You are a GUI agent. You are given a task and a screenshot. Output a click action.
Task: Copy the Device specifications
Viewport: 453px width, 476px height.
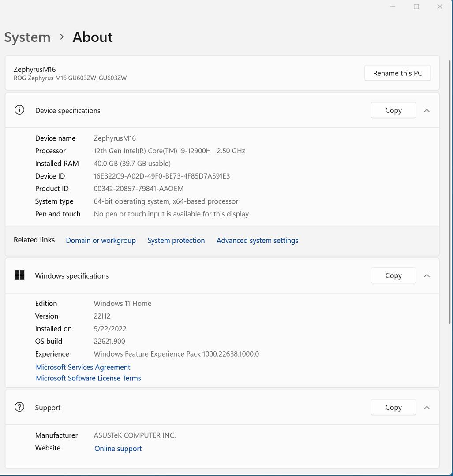[x=393, y=110]
